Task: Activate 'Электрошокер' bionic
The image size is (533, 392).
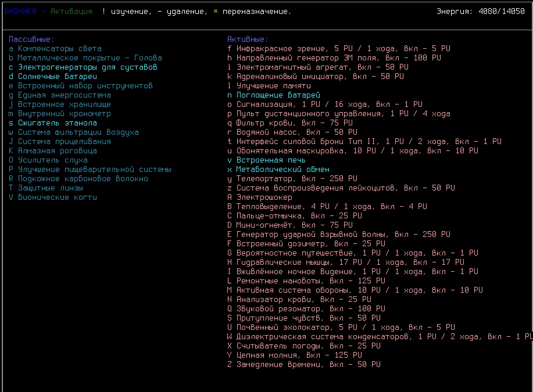Action: coord(260,197)
